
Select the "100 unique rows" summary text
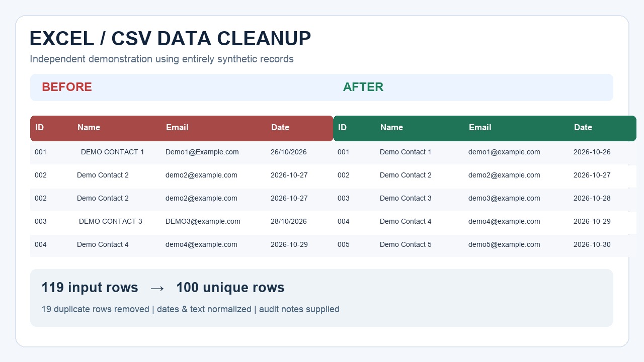[230, 288]
